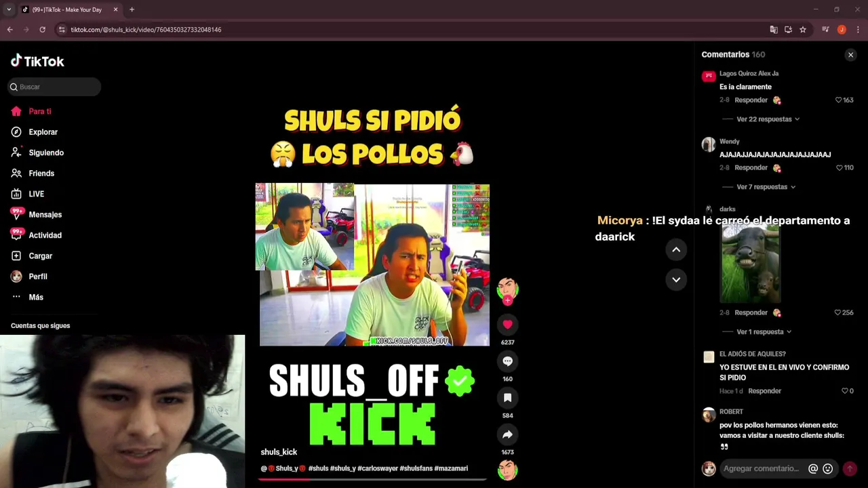The width and height of the screenshot is (868, 488).
Task: Reply to Wendy's comment
Action: tap(751, 168)
